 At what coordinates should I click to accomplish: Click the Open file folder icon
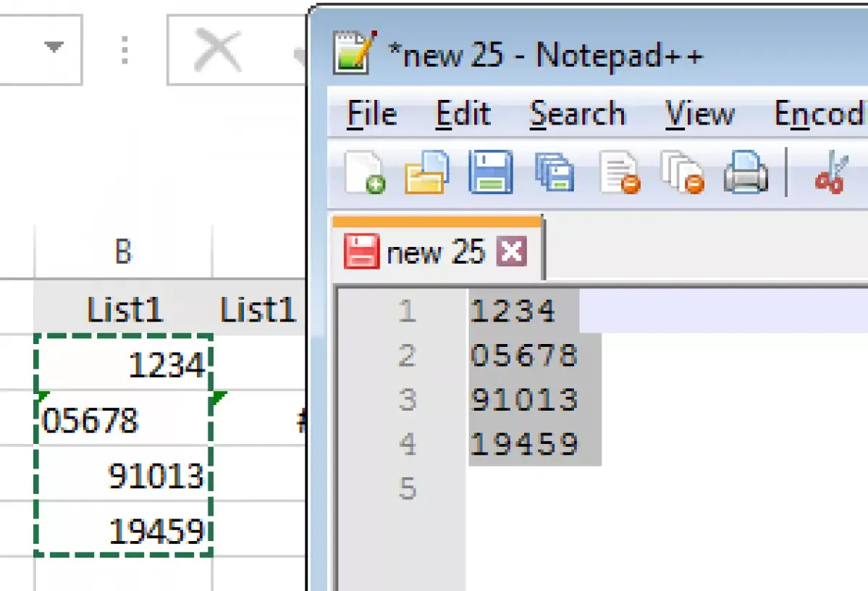426,172
